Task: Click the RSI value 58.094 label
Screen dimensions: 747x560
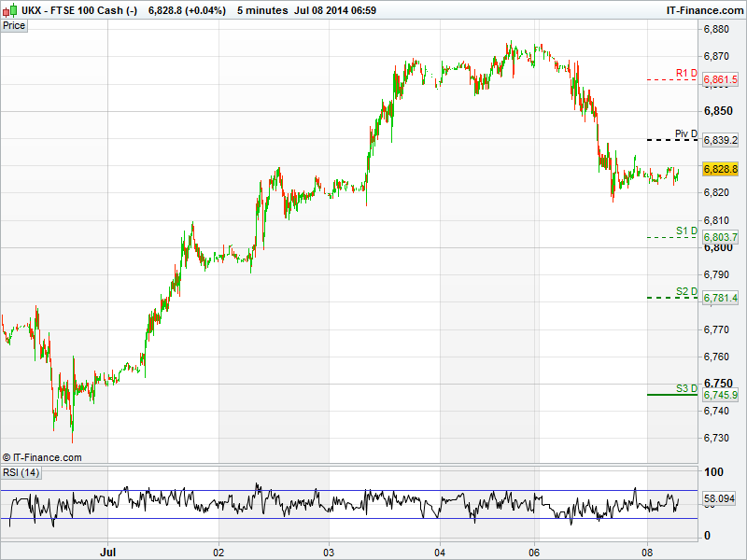Action: (x=719, y=500)
